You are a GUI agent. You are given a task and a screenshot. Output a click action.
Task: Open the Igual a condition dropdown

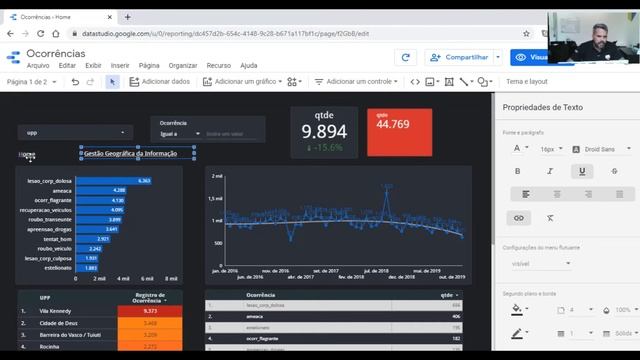click(180, 134)
